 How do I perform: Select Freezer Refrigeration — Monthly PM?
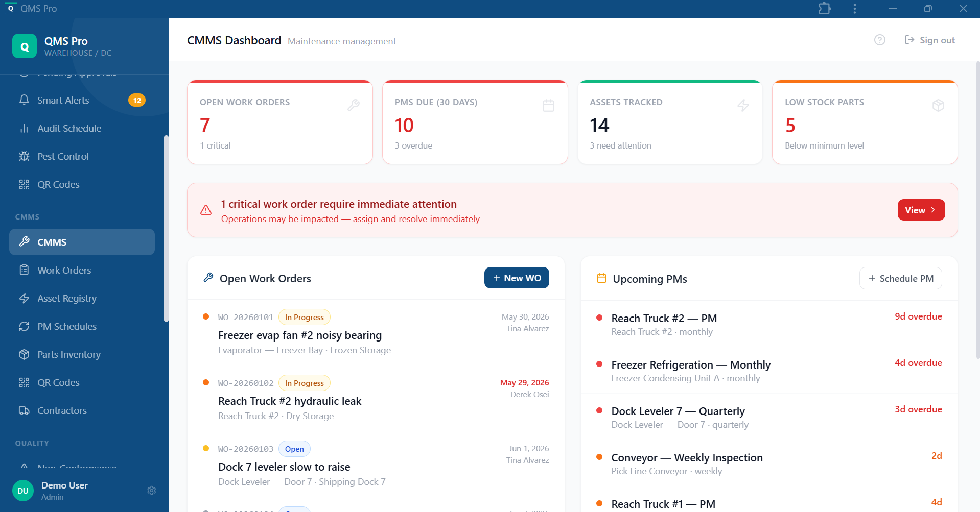tap(769, 371)
